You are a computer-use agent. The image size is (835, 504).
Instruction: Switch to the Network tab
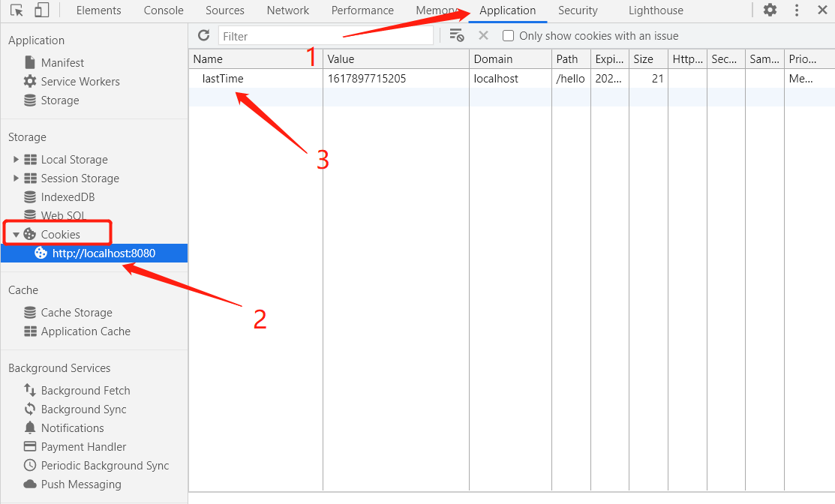coord(288,10)
